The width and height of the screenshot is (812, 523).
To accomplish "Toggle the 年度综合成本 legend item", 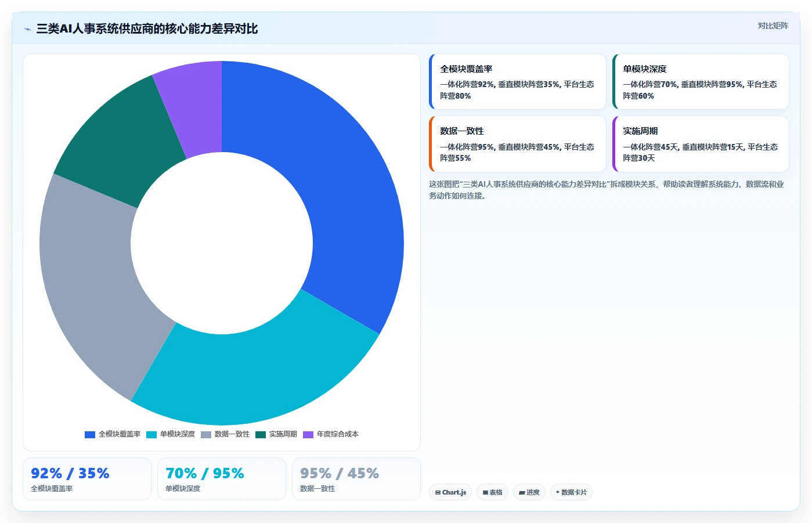I will coord(331,434).
